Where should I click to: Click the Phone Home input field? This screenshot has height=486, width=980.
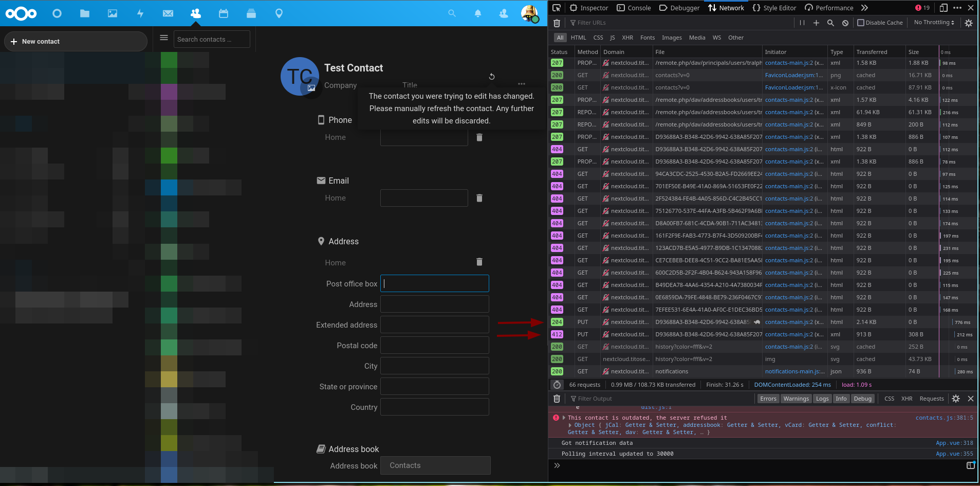coord(424,137)
